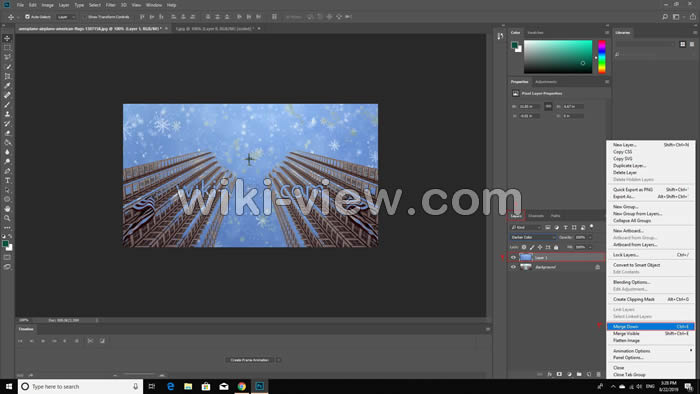Open the Darker Color blend mode dropdown
700x394 pixels.
(533, 237)
